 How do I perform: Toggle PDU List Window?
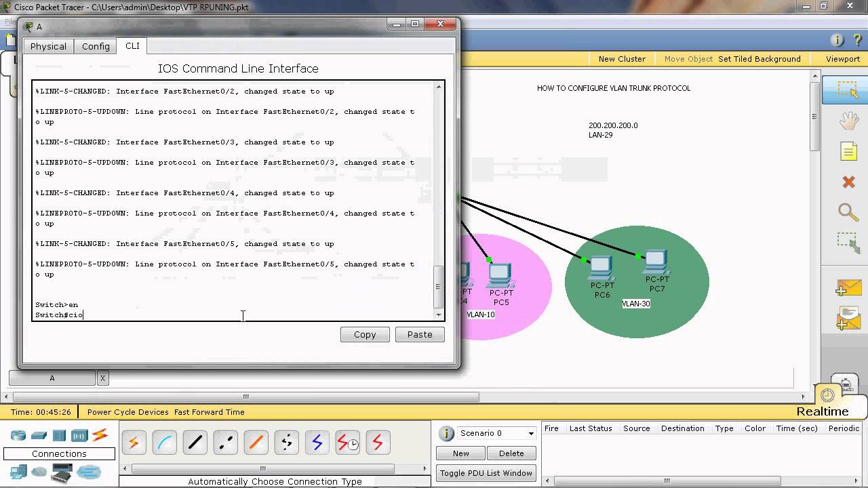coord(486,473)
